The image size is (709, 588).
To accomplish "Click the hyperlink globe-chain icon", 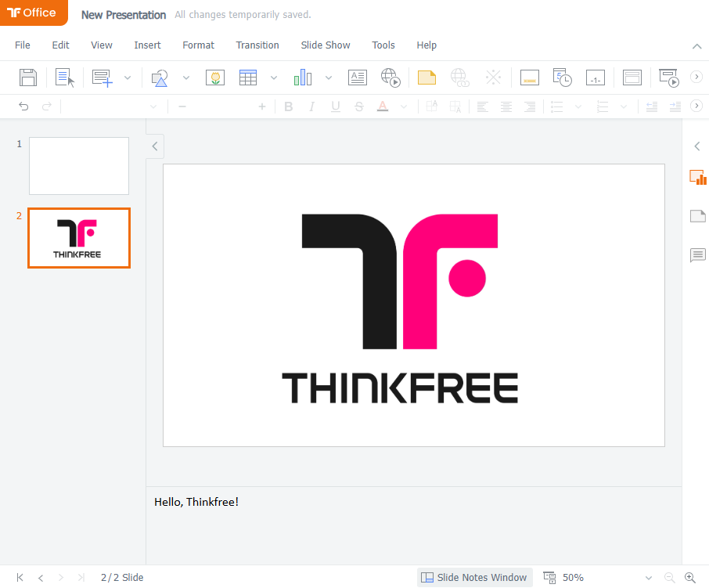I will [460, 78].
